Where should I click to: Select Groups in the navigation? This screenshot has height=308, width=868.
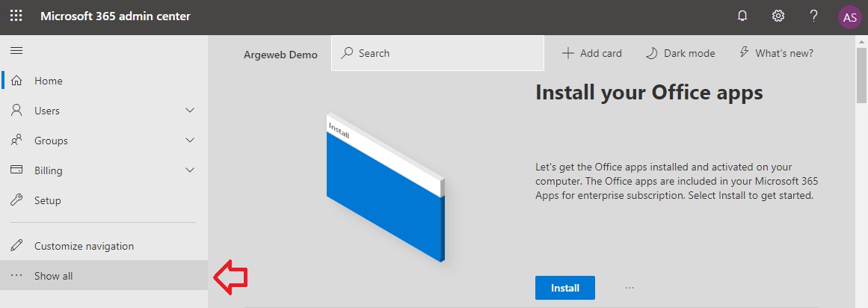[104, 141]
